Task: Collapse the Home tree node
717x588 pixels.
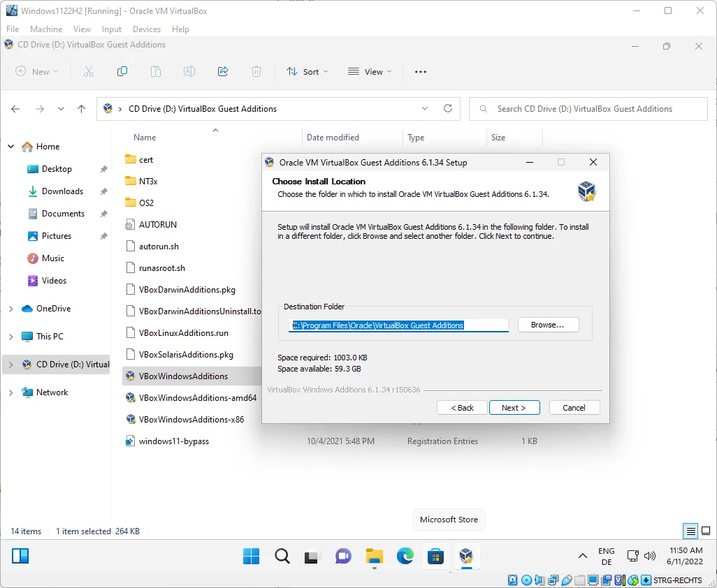Action: (x=11, y=146)
